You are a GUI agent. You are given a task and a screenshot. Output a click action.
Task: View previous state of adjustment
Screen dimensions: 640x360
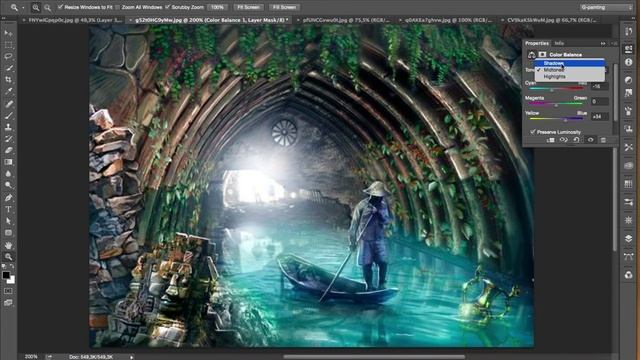click(x=563, y=140)
